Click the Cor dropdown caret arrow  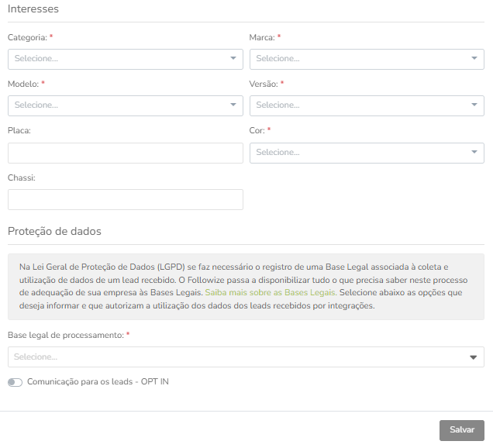point(474,152)
